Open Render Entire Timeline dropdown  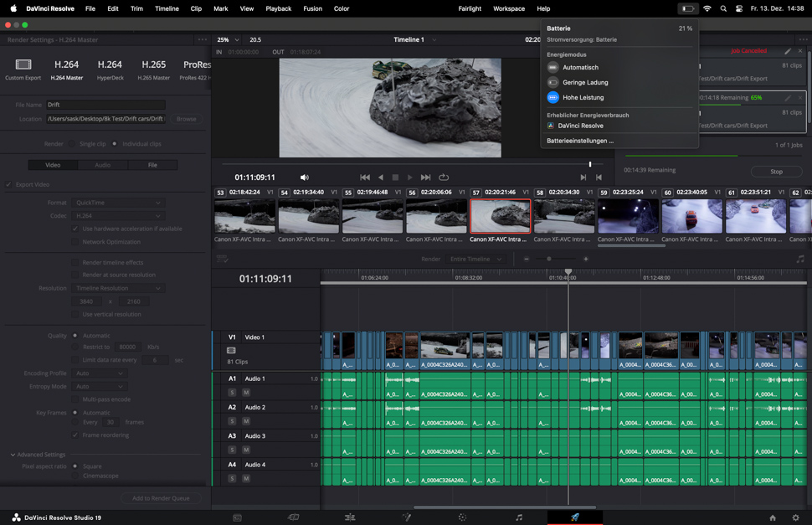475,259
